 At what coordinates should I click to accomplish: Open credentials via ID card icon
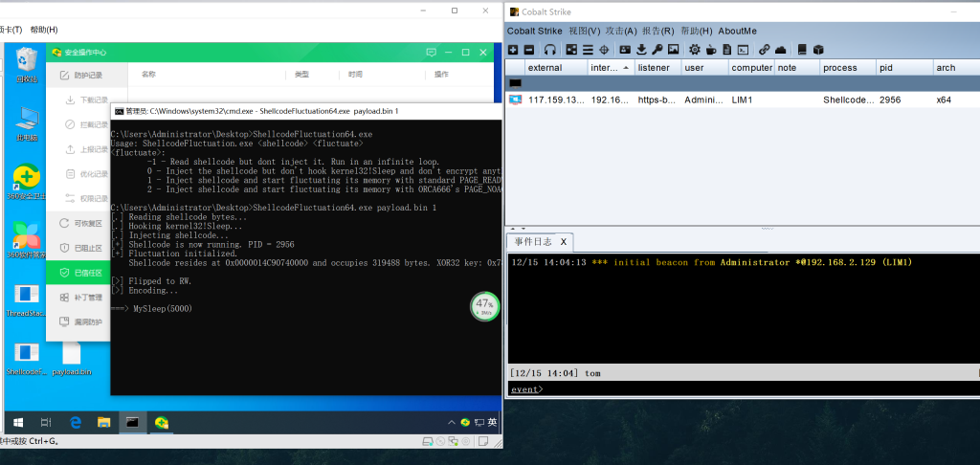[x=625, y=50]
